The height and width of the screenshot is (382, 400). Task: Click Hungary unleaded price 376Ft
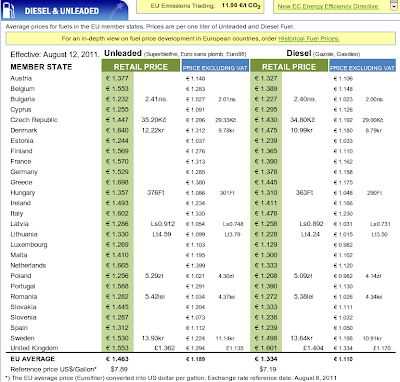[x=156, y=193]
